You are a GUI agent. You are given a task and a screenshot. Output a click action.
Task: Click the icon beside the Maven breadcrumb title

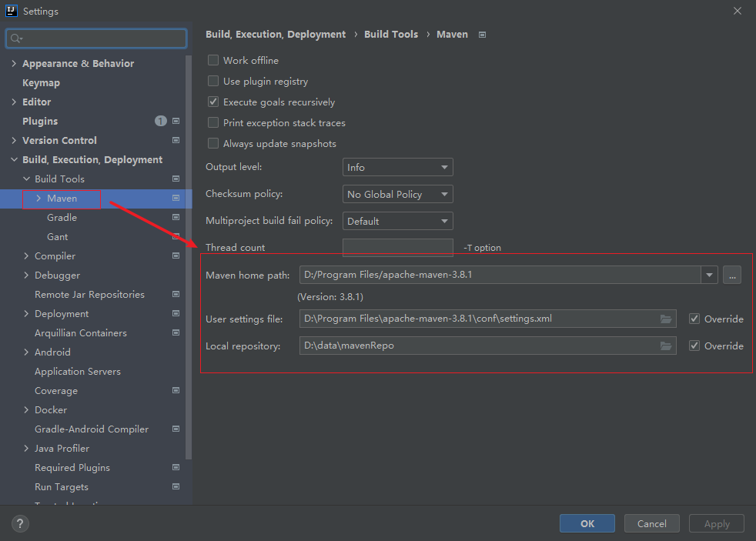482,35
